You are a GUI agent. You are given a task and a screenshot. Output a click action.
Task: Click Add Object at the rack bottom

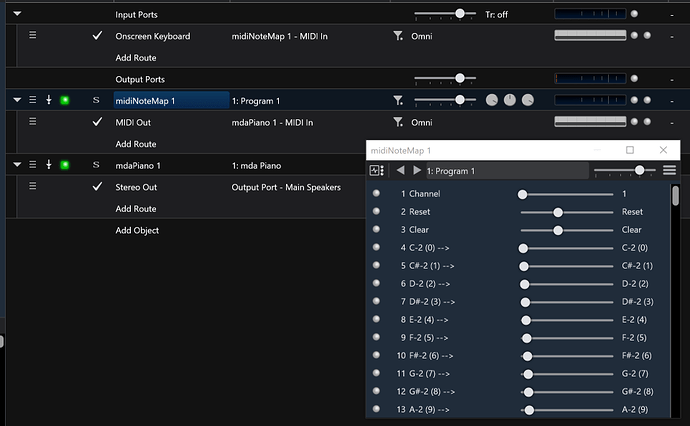click(x=137, y=230)
